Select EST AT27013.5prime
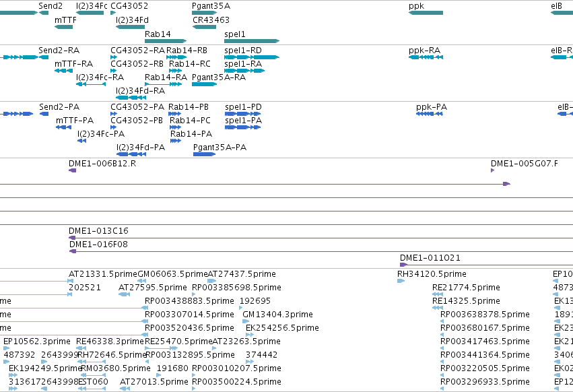This screenshot has width=573, height=392. click(x=125, y=389)
